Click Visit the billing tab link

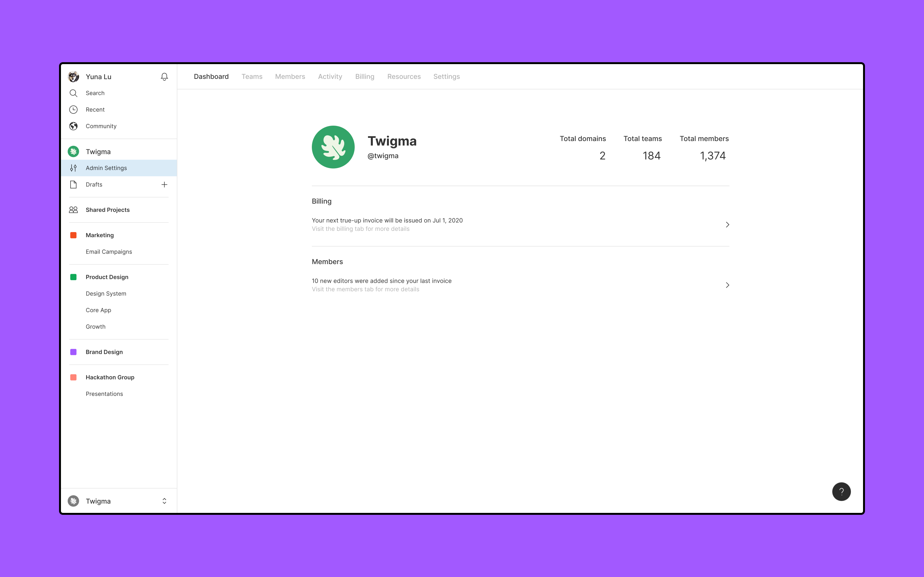[360, 228]
